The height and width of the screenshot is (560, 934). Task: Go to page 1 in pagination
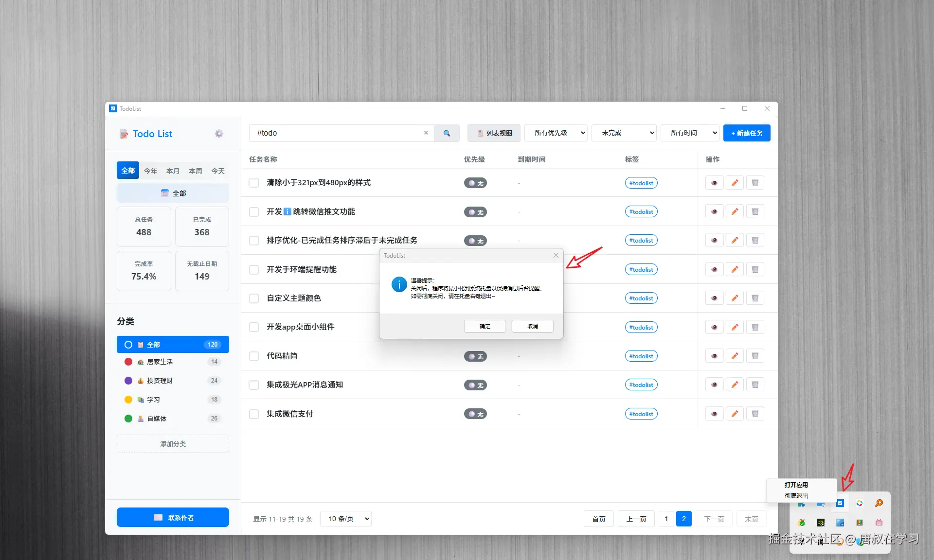tap(666, 519)
